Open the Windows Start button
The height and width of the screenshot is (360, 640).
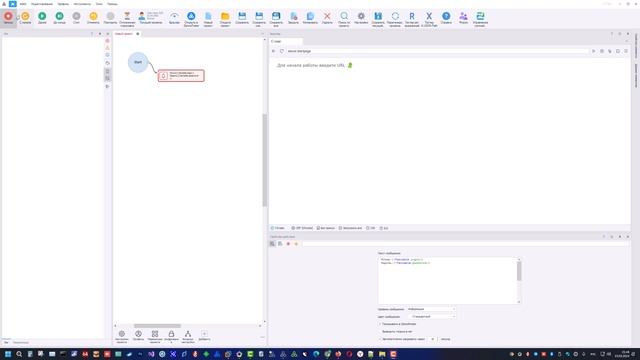(8, 354)
